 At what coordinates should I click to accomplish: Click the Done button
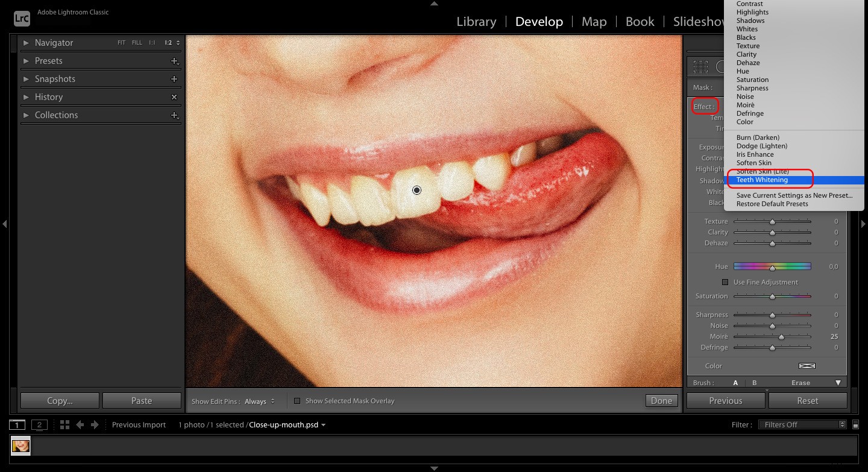point(661,400)
